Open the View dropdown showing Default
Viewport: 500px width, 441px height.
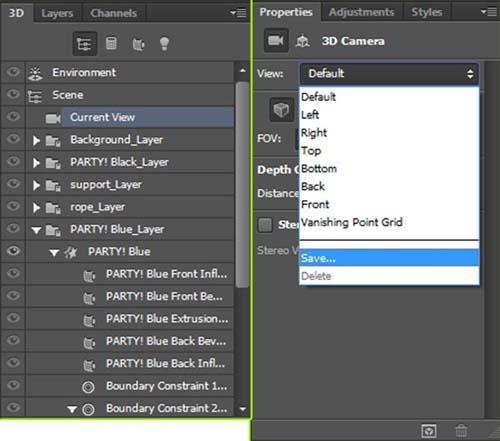click(x=389, y=74)
